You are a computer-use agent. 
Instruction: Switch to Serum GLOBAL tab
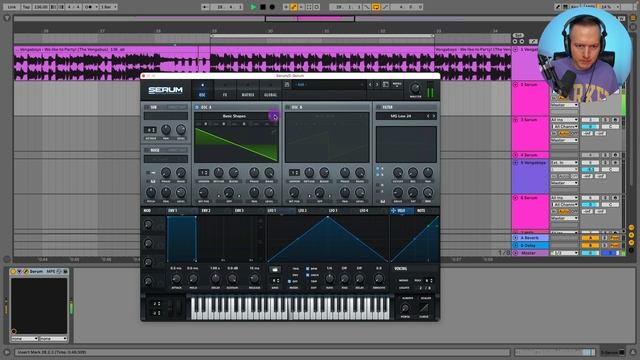(x=270, y=91)
